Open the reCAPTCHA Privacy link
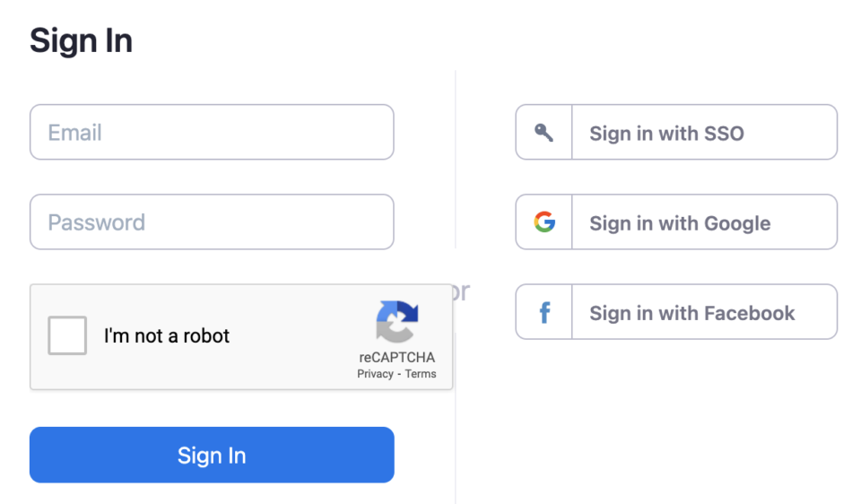 [x=375, y=374]
